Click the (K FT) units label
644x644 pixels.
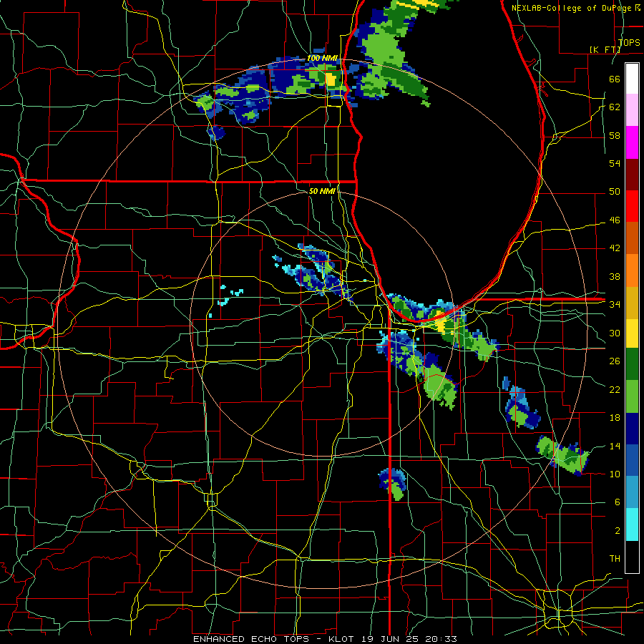point(605,49)
